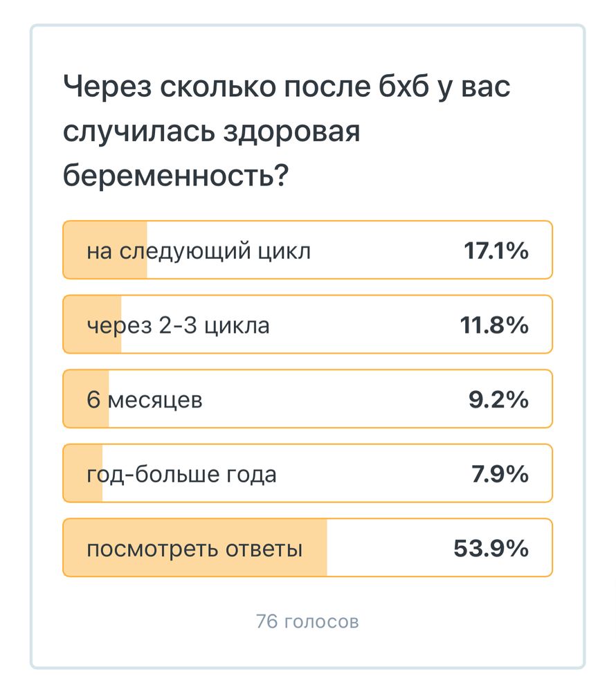This screenshot has width=616, height=692.
Task: Select the "через 2-3 цикла" answer
Action: tap(308, 324)
